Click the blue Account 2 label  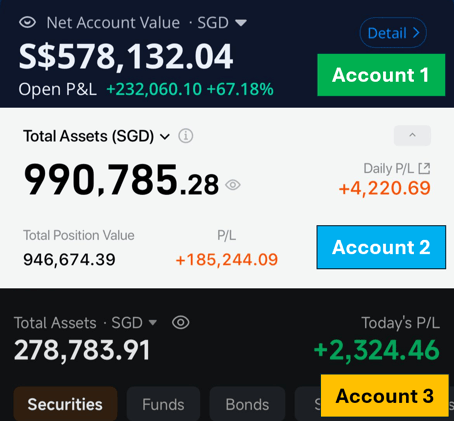click(381, 247)
